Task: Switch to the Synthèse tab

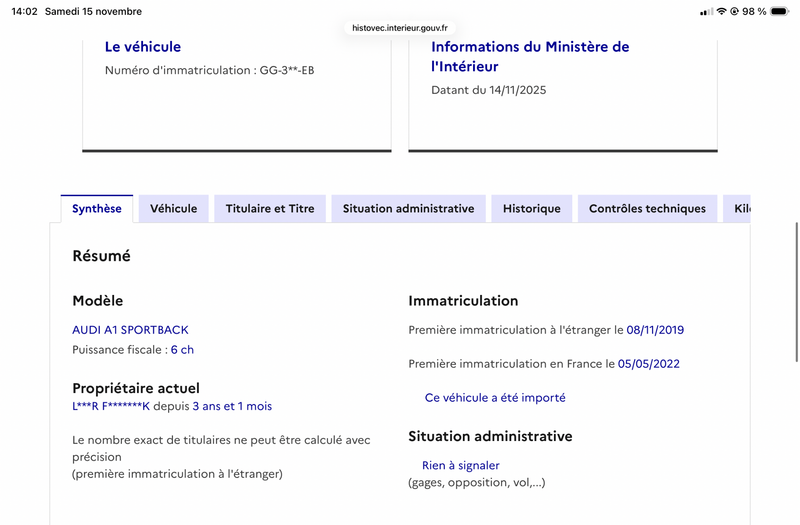Action: click(97, 209)
